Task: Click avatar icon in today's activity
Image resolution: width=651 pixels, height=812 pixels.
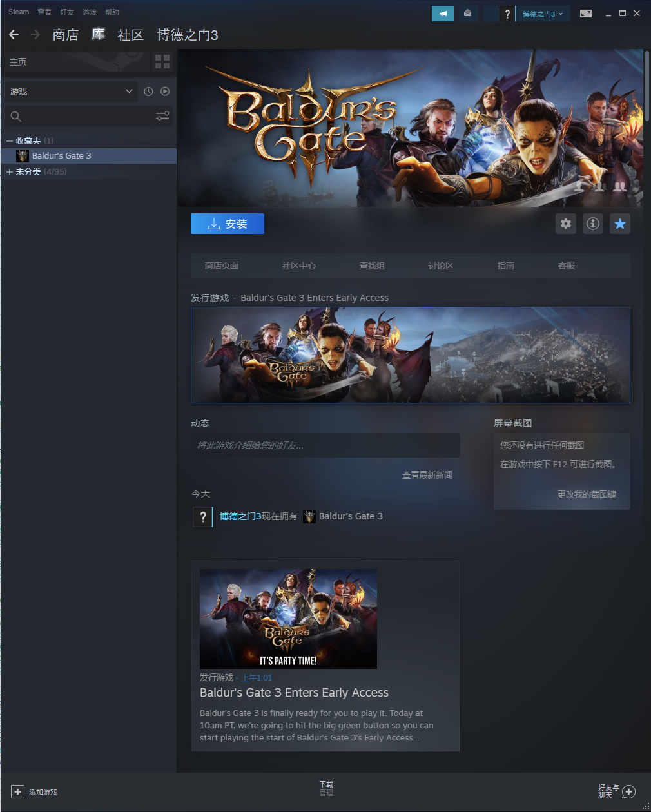Action: coord(202,516)
